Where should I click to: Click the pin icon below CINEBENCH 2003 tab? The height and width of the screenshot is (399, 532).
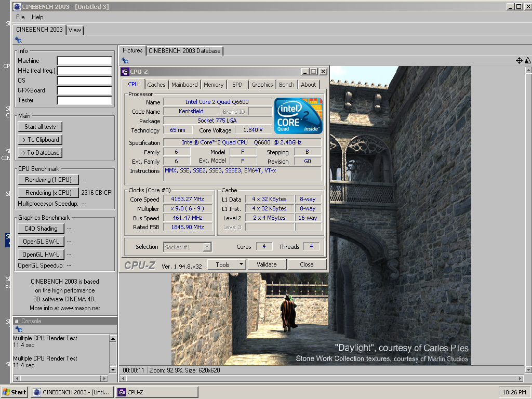18,40
